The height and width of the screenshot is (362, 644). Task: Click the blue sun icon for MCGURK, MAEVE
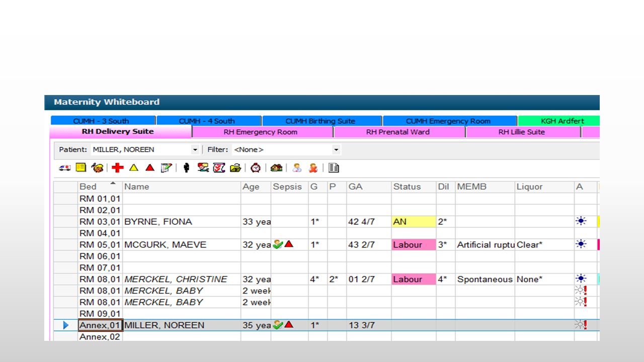click(581, 244)
